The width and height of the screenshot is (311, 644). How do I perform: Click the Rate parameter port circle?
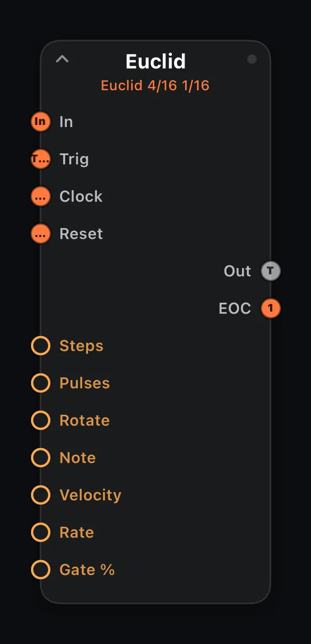[41, 533]
